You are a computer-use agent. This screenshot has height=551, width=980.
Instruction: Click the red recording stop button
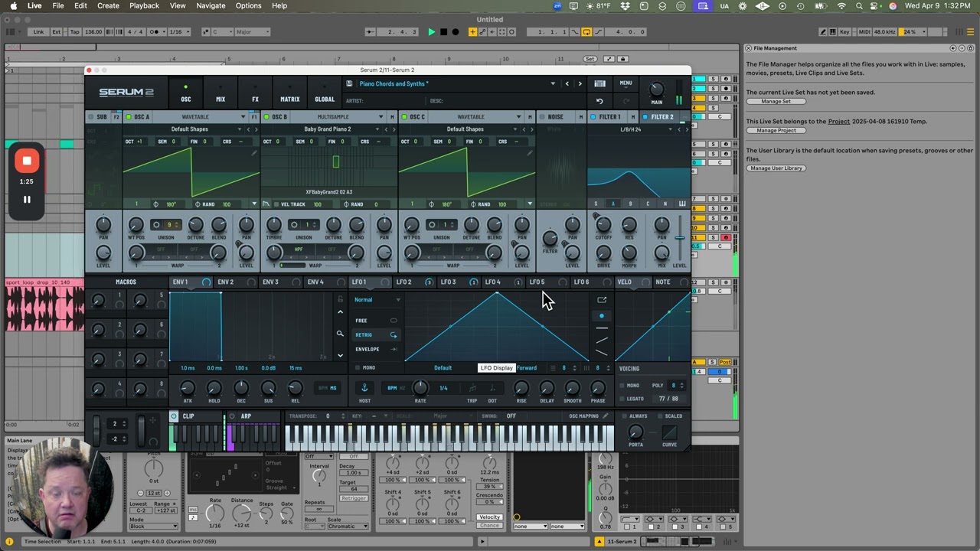[x=27, y=161]
